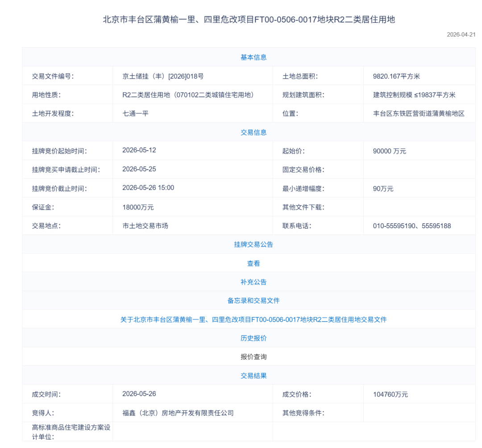The height and width of the screenshot is (448, 482).
Task: Open the 查看 announcement link
Action: (x=253, y=264)
